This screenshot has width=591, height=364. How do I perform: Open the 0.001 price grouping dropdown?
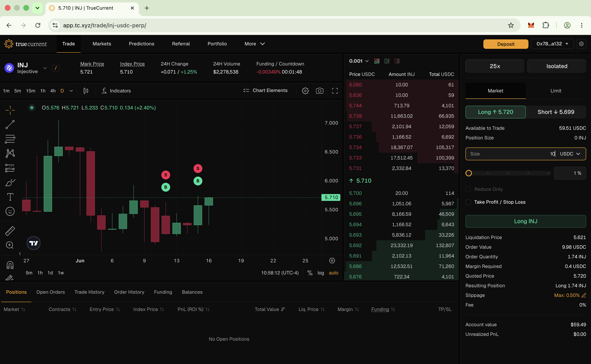tap(359, 61)
